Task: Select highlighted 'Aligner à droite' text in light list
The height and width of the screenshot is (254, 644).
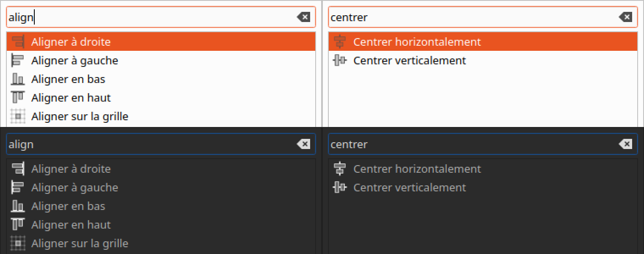Action: point(71,42)
